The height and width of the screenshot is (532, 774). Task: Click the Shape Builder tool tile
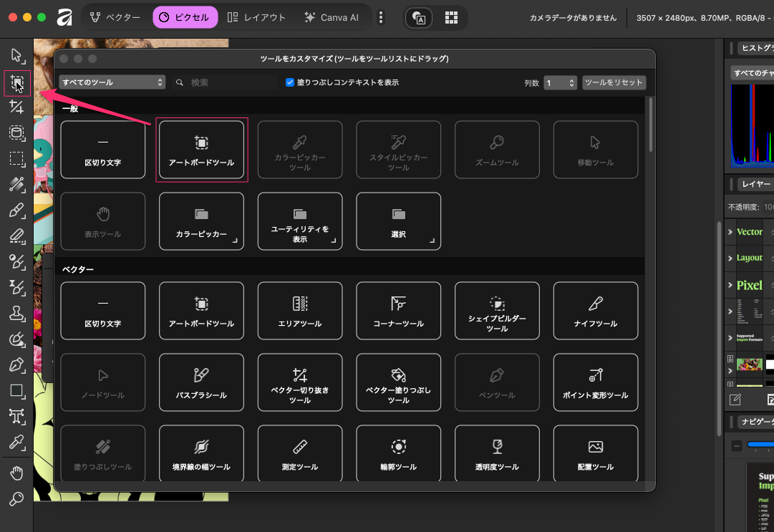click(497, 311)
